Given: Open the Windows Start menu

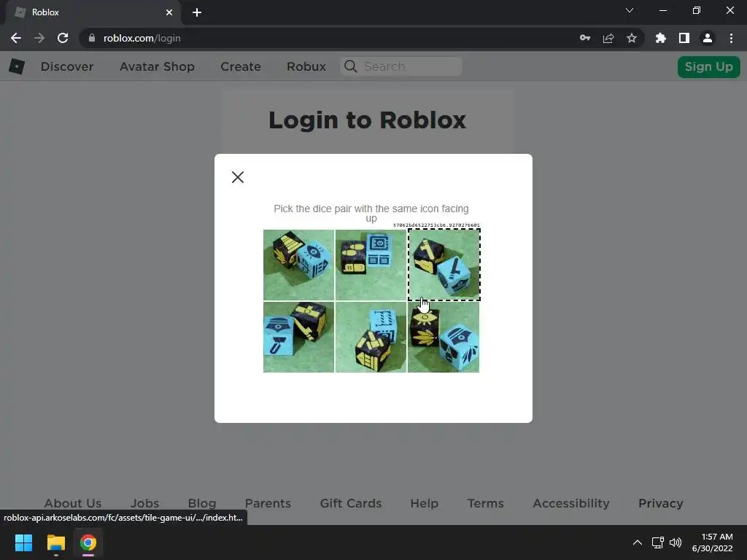Looking at the screenshot, I should pyautogui.click(x=23, y=542).
